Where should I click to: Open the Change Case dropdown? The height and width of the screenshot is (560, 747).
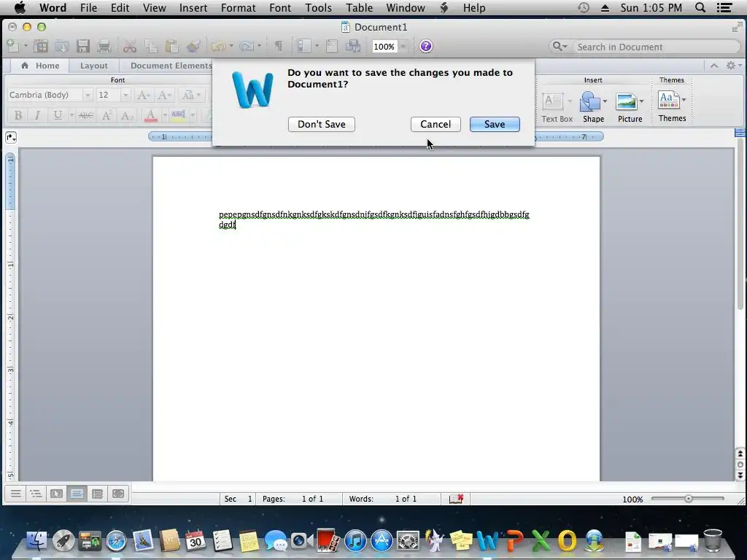point(192,95)
